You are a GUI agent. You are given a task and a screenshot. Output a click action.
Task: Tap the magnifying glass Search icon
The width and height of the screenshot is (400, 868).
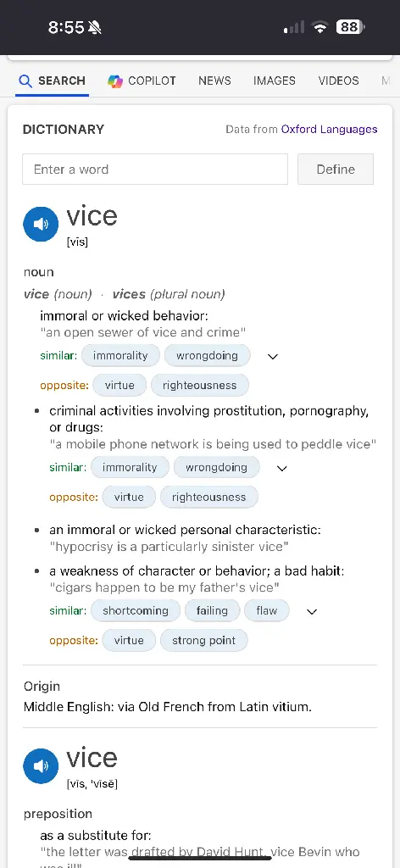(x=25, y=81)
